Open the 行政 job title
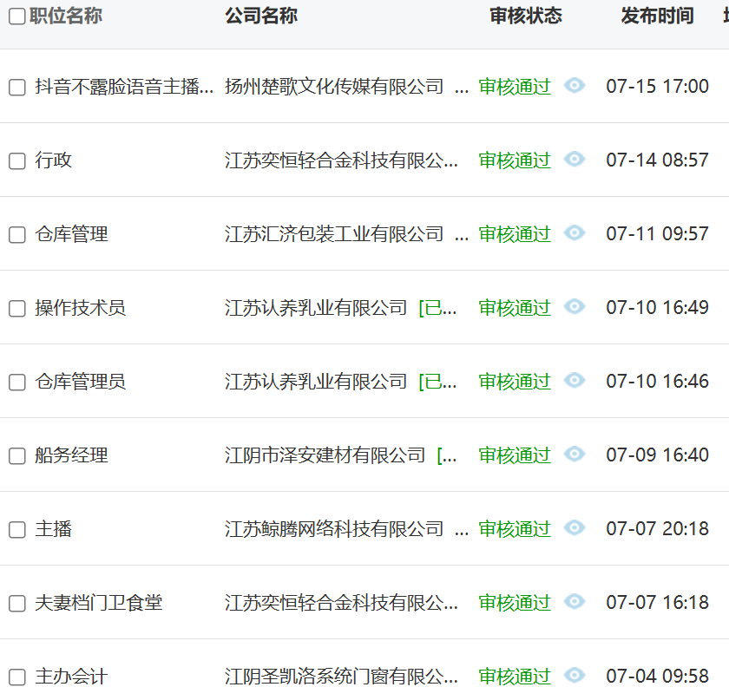Image resolution: width=729 pixels, height=700 pixels. [54, 160]
